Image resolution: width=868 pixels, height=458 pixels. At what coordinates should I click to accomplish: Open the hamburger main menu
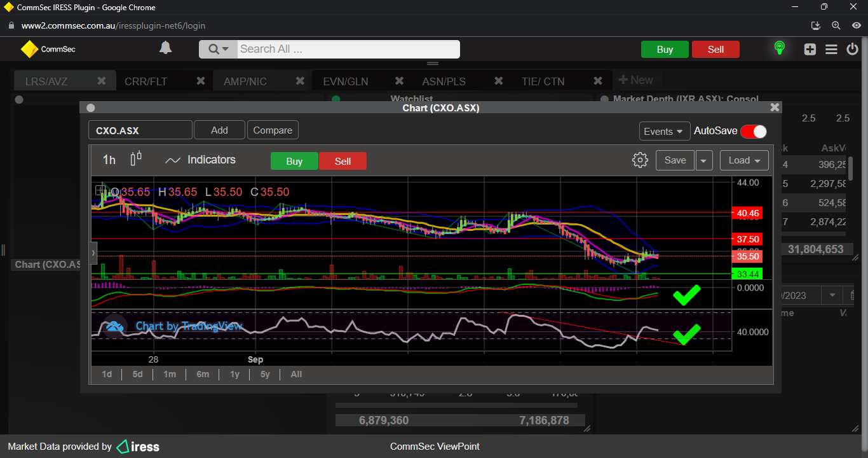(x=831, y=49)
